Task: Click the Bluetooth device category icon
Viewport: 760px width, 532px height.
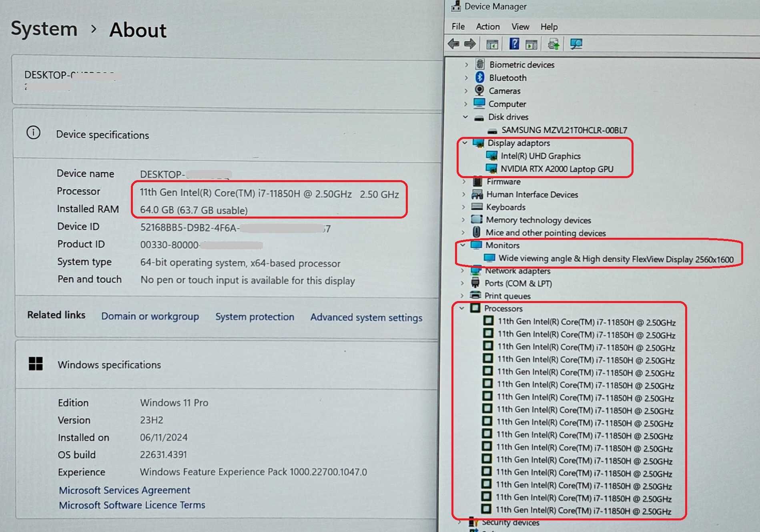Action: coord(480,77)
